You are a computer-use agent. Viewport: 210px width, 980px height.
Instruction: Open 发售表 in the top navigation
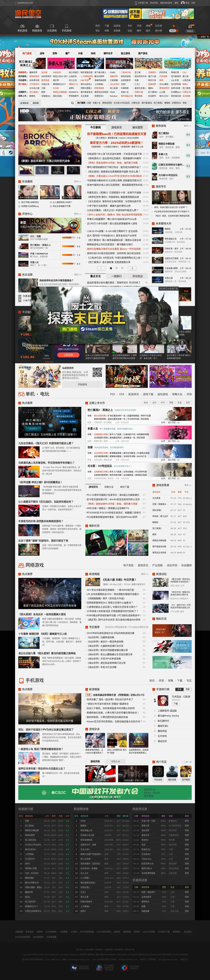(x=117, y=31)
